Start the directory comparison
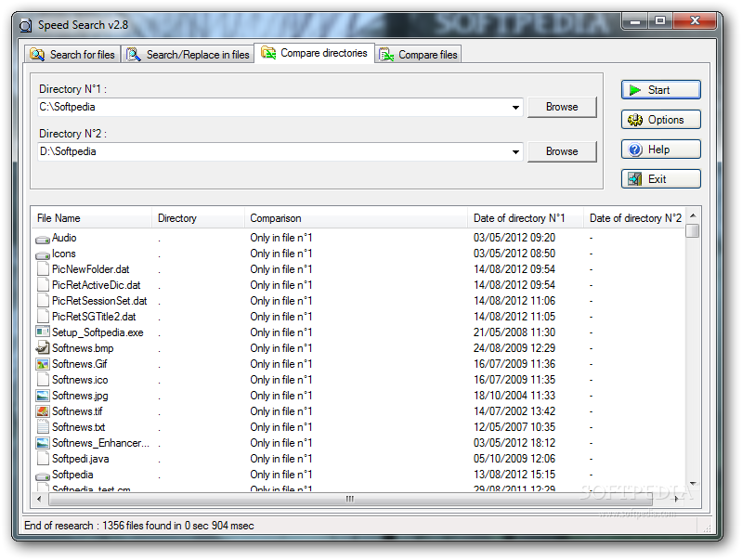This screenshot has height=560, width=742. [x=660, y=90]
